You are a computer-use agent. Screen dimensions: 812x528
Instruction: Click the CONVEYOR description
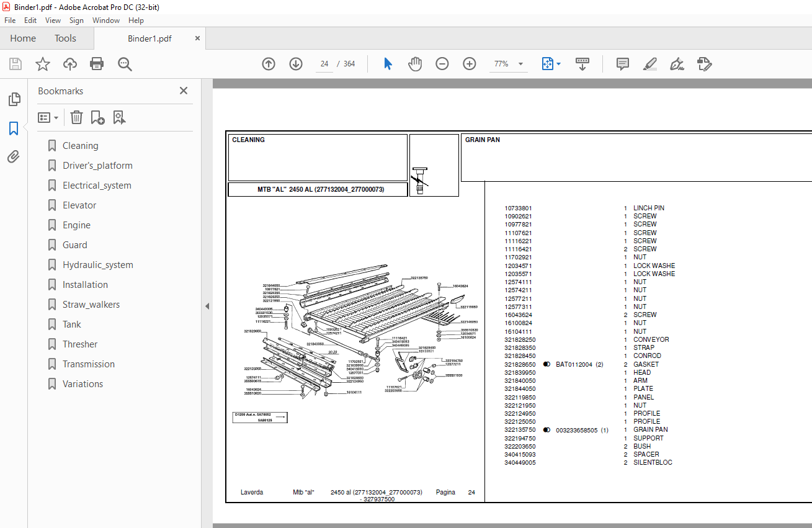[651, 340]
